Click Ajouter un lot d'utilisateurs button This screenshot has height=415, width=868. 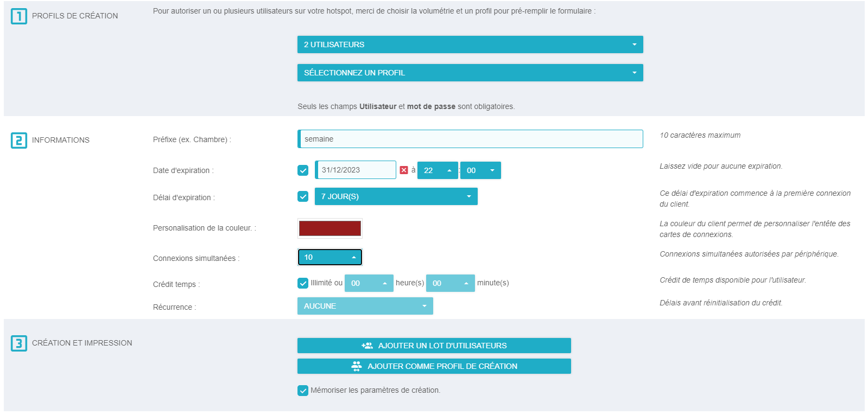click(434, 346)
